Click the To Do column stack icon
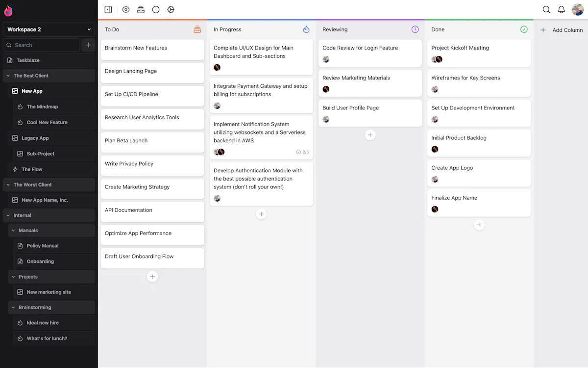 (x=197, y=29)
